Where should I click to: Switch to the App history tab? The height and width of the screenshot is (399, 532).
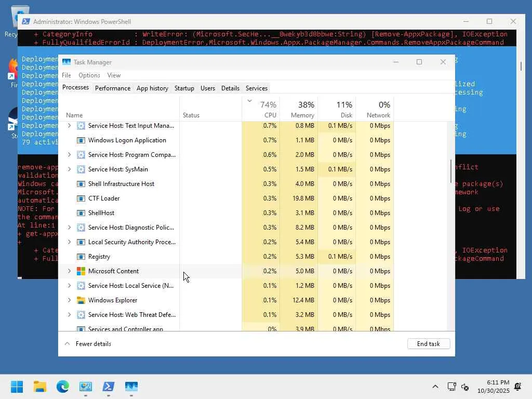click(x=152, y=88)
